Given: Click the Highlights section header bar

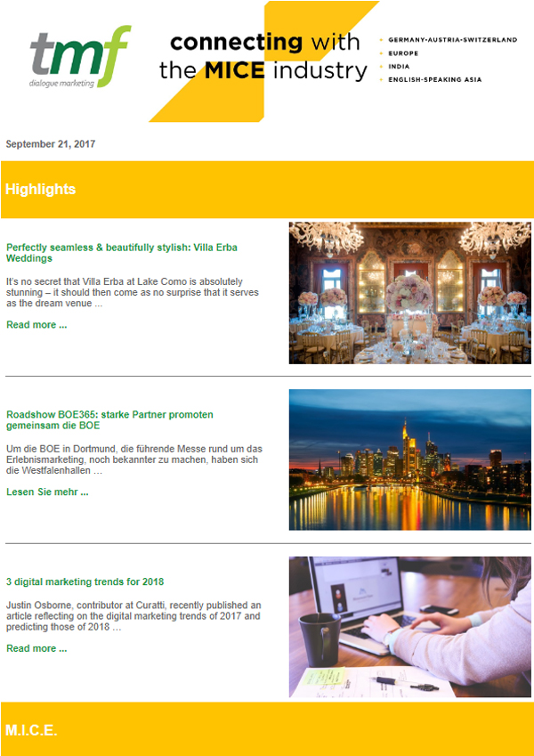Looking at the screenshot, I should click(x=267, y=190).
